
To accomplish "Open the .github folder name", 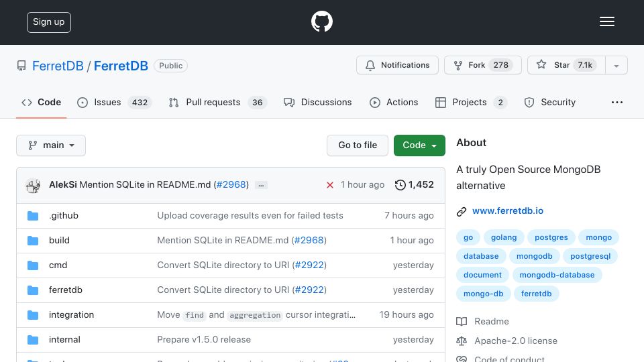I will pos(64,215).
